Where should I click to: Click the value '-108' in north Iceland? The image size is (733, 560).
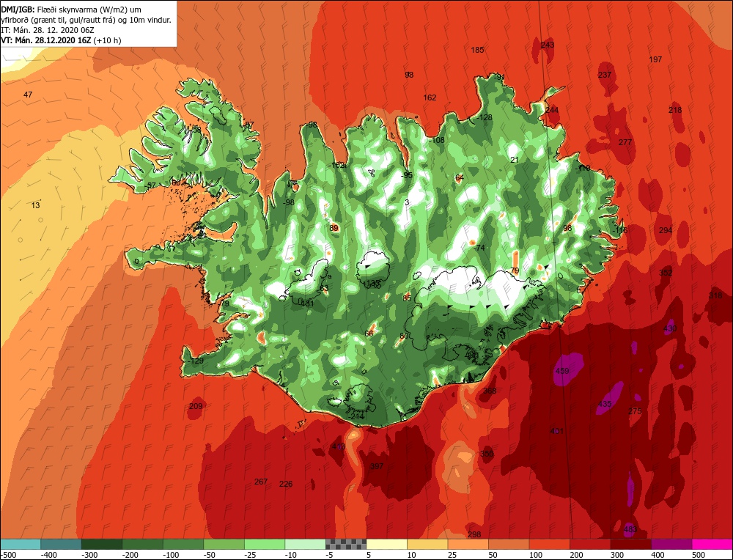[x=437, y=140]
